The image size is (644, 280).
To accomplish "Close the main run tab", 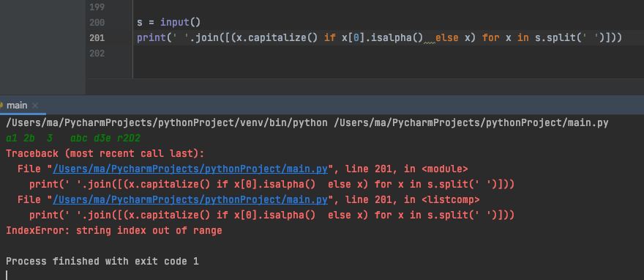I will click(x=35, y=106).
